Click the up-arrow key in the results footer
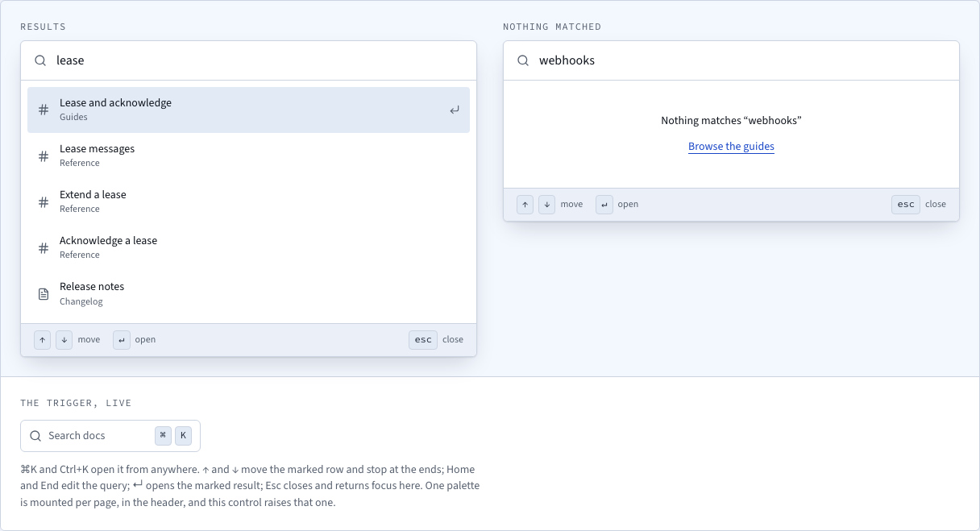Image resolution: width=980 pixels, height=531 pixels. [43, 340]
